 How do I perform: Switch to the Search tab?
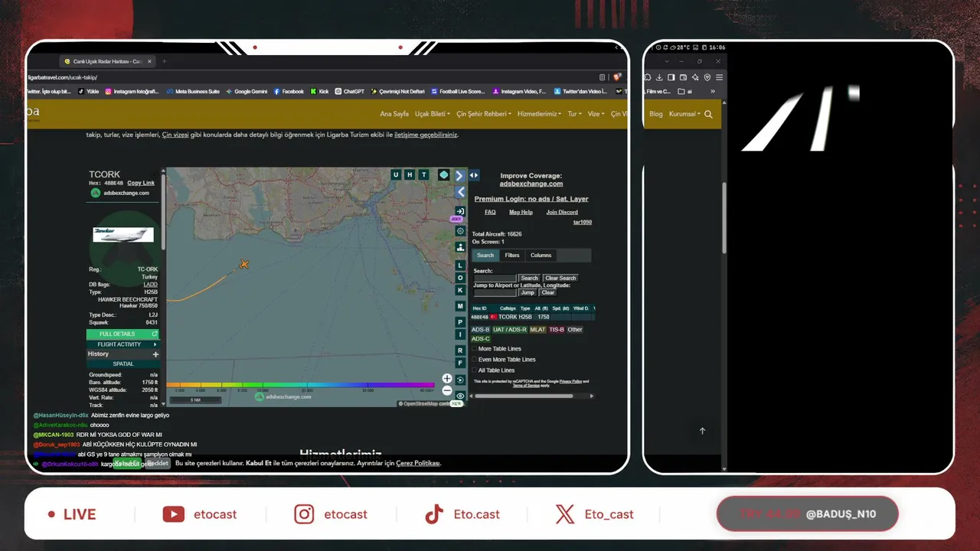point(485,256)
